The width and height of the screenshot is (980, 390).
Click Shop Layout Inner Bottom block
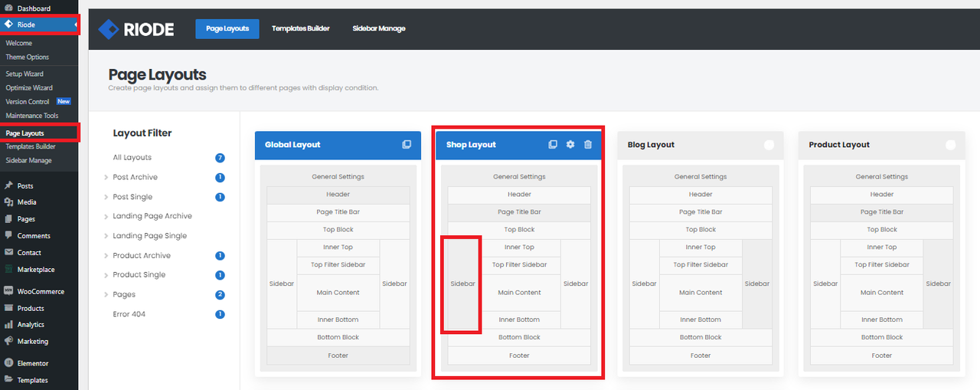pyautogui.click(x=519, y=320)
